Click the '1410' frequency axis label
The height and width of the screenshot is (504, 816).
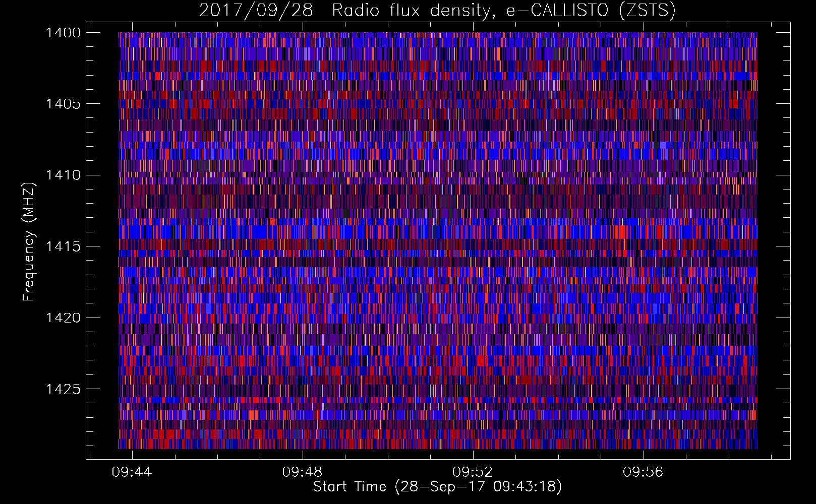pyautogui.click(x=63, y=175)
